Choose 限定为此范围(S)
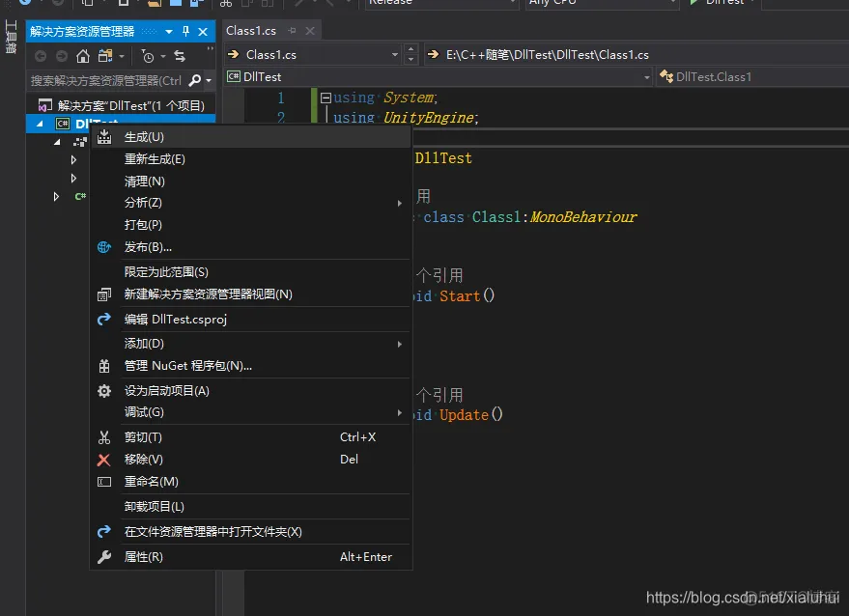This screenshot has height=616, width=849. coord(250,271)
